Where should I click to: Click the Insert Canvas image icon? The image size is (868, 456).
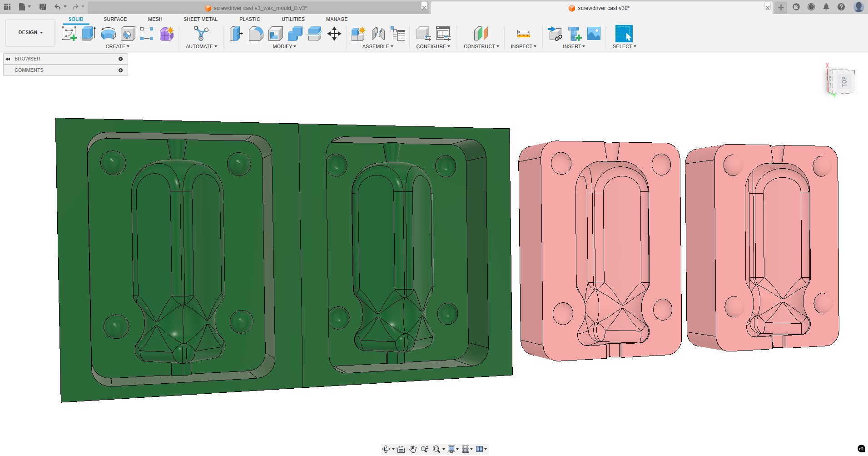click(594, 34)
